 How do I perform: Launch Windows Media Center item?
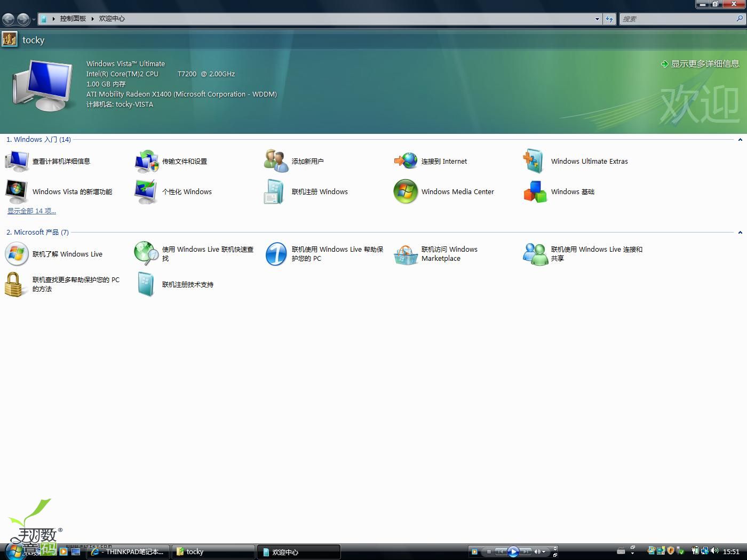tap(444, 191)
